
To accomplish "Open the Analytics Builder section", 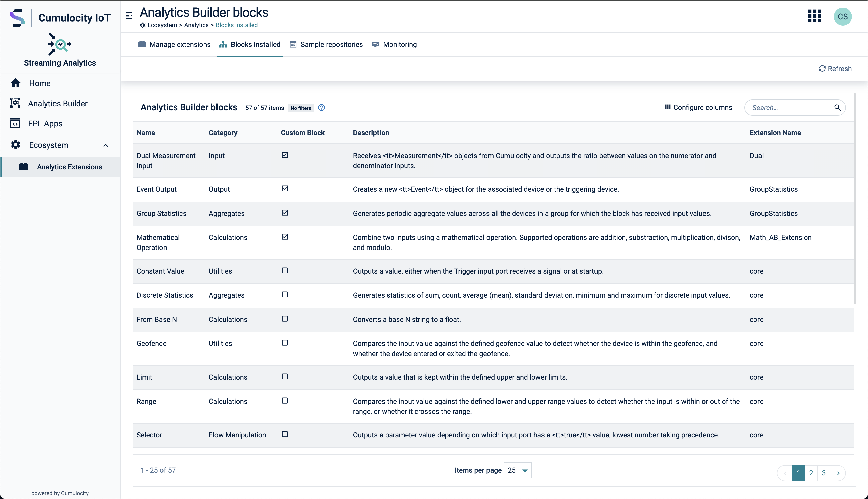I will 58,103.
